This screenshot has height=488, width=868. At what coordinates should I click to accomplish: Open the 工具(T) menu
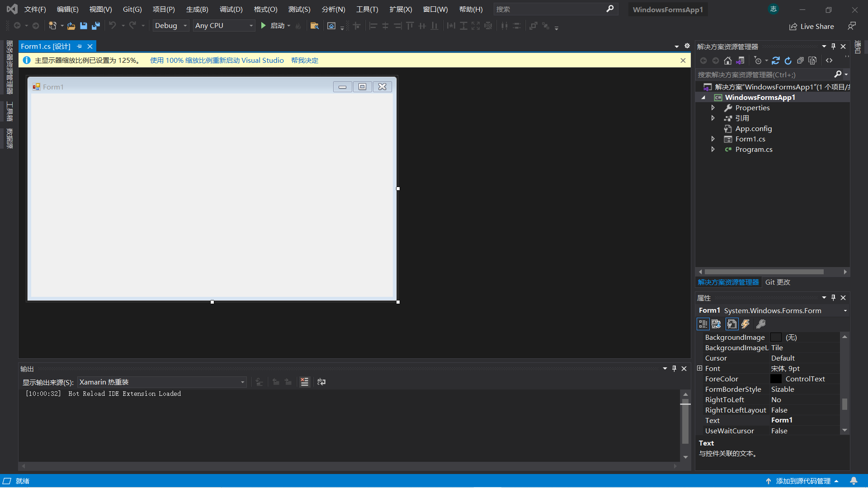point(367,9)
